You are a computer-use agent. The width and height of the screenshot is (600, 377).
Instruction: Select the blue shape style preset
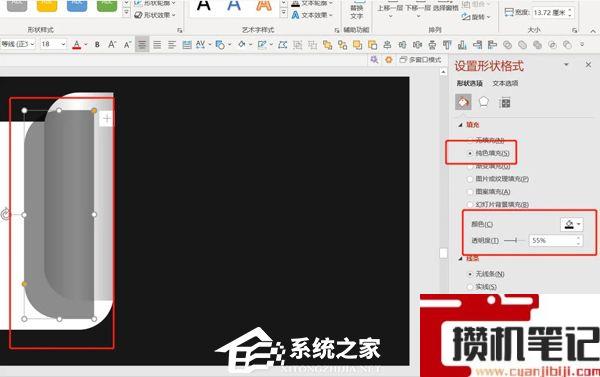pos(77,5)
